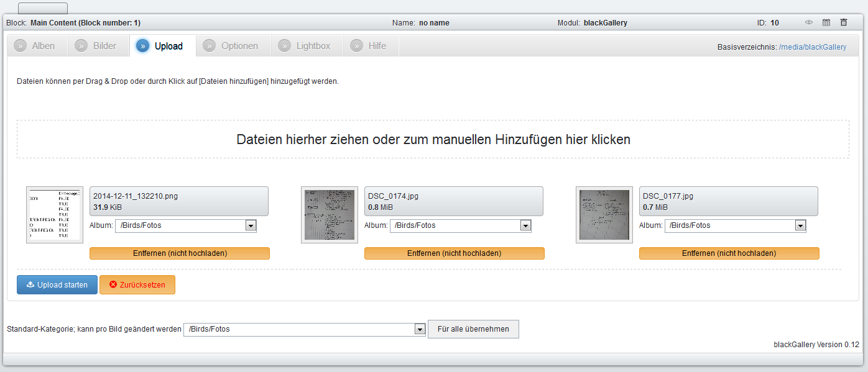The height and width of the screenshot is (372, 868).
Task: Click the blackGallery Version 0.12 text
Action: pos(816,345)
